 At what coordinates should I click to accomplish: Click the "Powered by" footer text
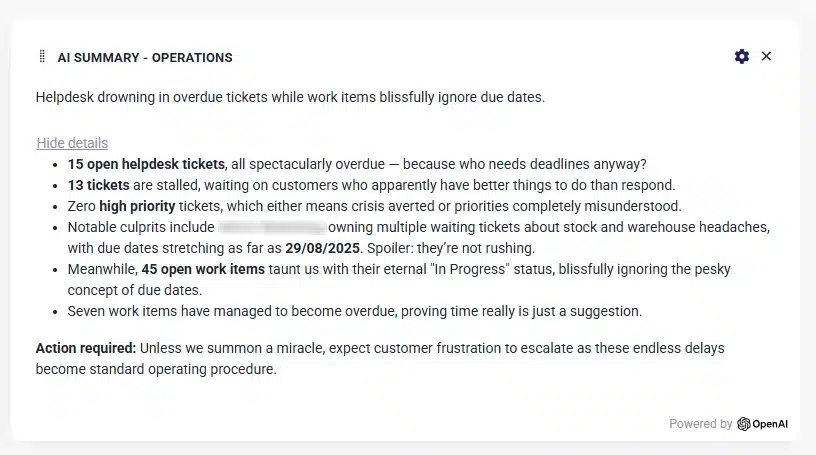pyautogui.click(x=700, y=424)
